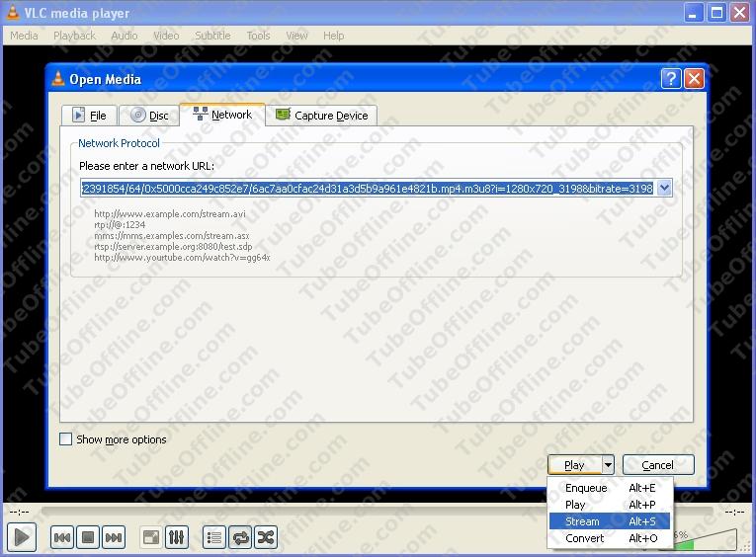
Task: Toggle loop repeat mode icon
Action: [x=240, y=537]
